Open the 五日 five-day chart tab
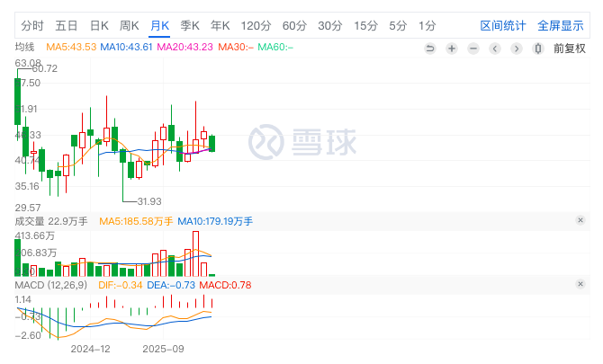 click(x=67, y=26)
